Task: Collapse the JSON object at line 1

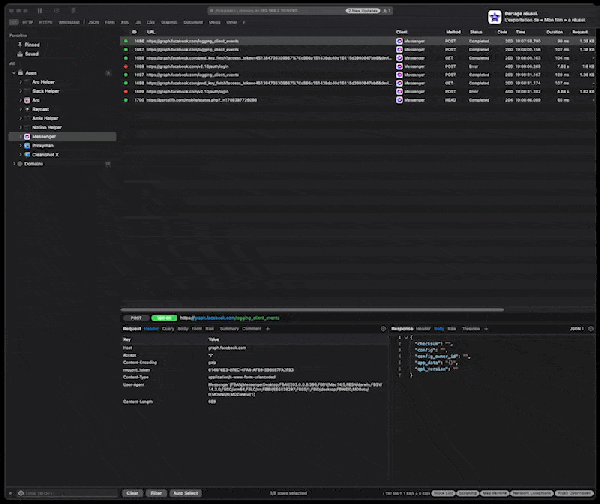Action: 406,338
